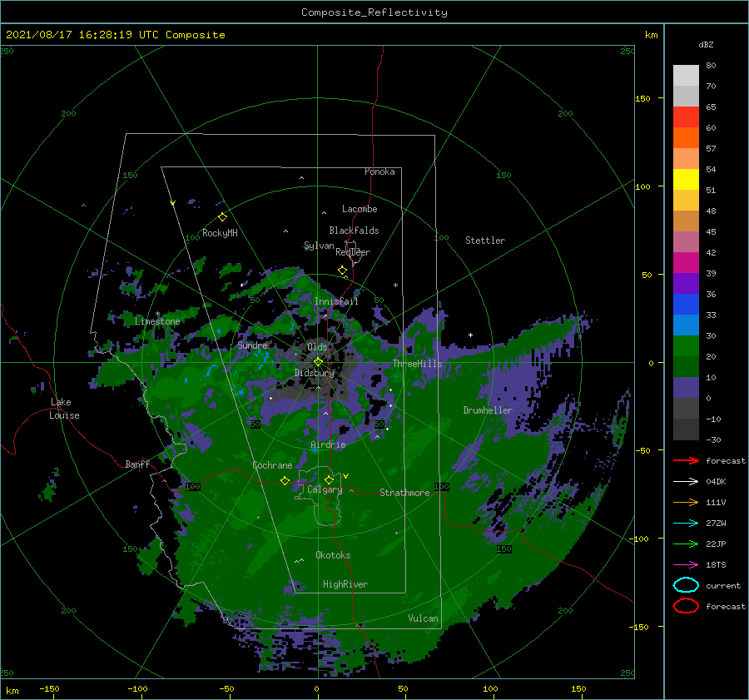749x700 pixels.
Task: Click the Sylvan label
Action: [x=319, y=246]
